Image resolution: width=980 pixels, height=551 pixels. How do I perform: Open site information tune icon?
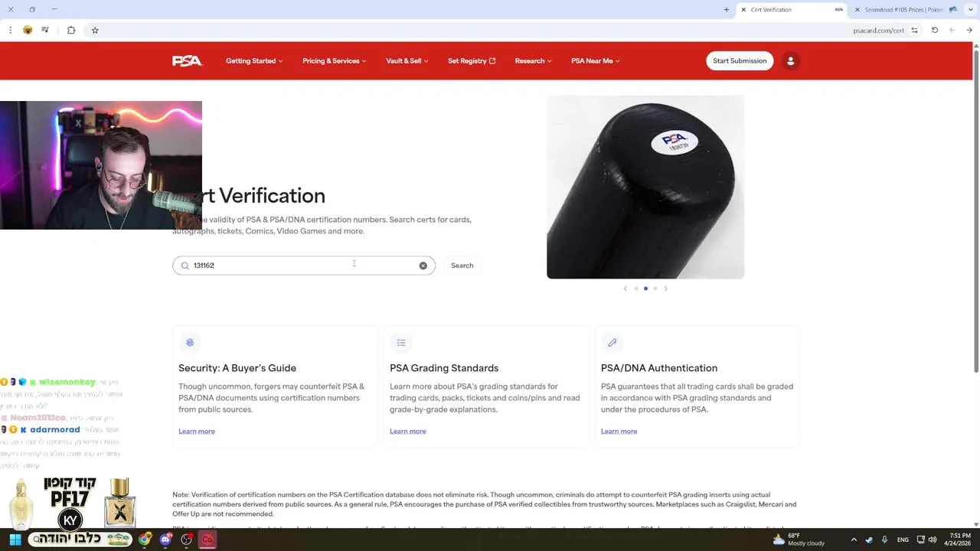[x=914, y=31]
